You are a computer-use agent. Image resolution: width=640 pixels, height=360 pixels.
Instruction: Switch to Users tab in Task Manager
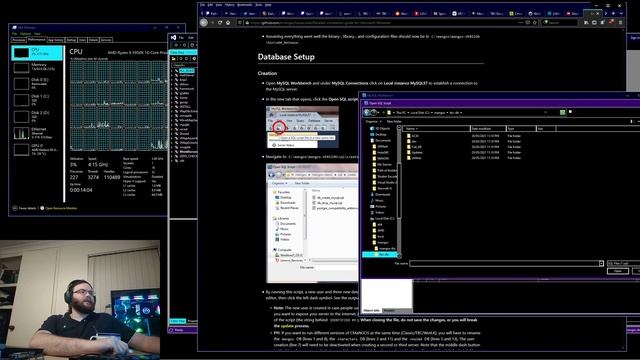(x=82, y=40)
